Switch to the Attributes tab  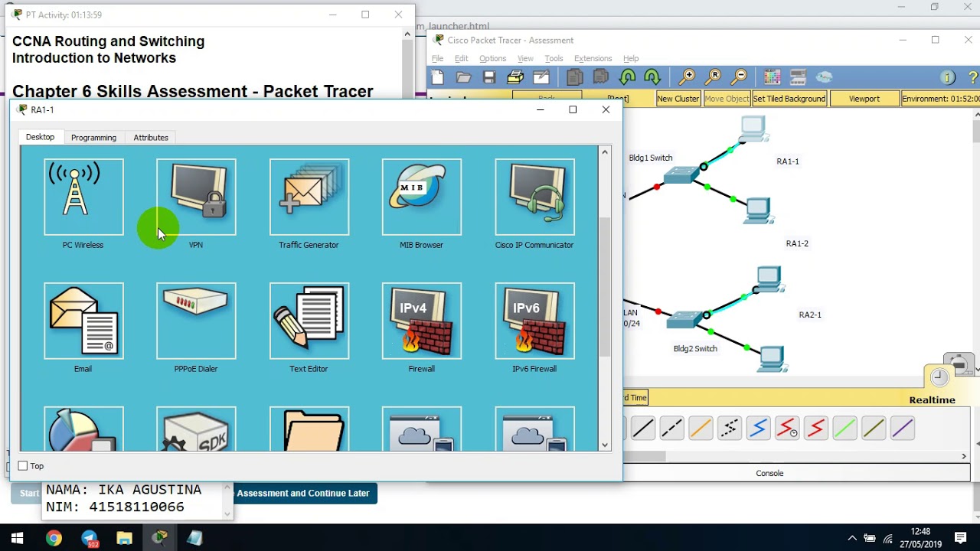point(151,138)
